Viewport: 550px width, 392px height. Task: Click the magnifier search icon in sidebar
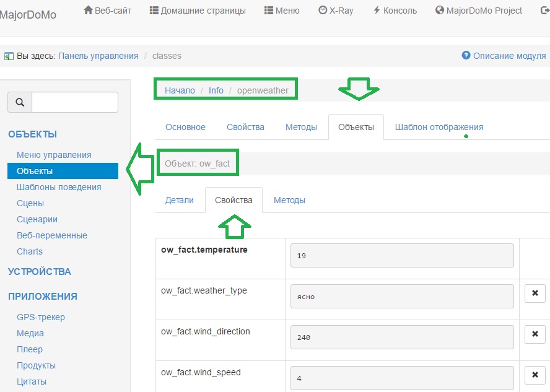pos(20,102)
